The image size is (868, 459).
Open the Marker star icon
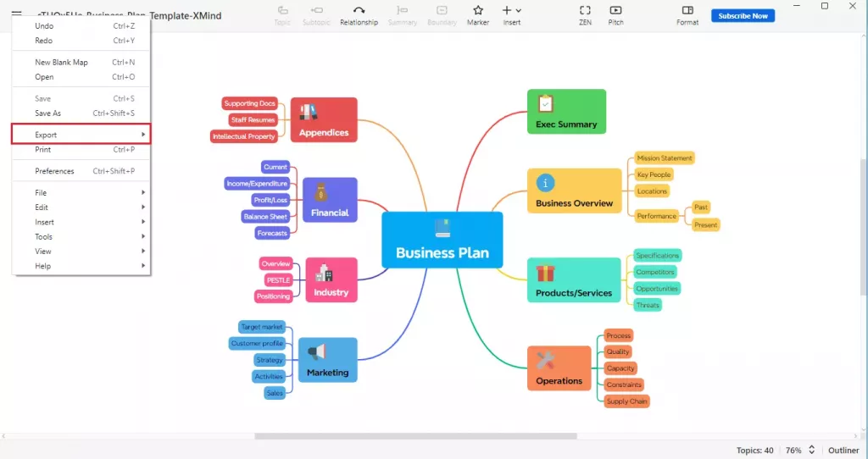click(478, 10)
